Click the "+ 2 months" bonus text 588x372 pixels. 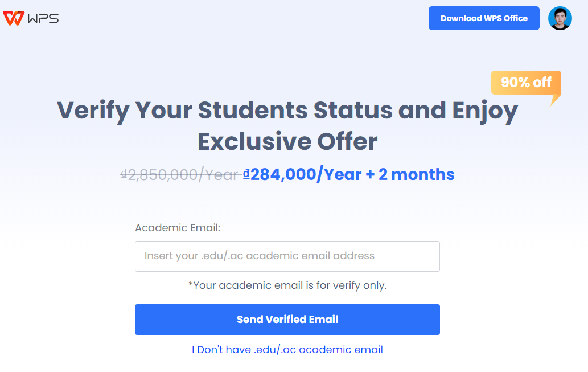[x=410, y=174]
